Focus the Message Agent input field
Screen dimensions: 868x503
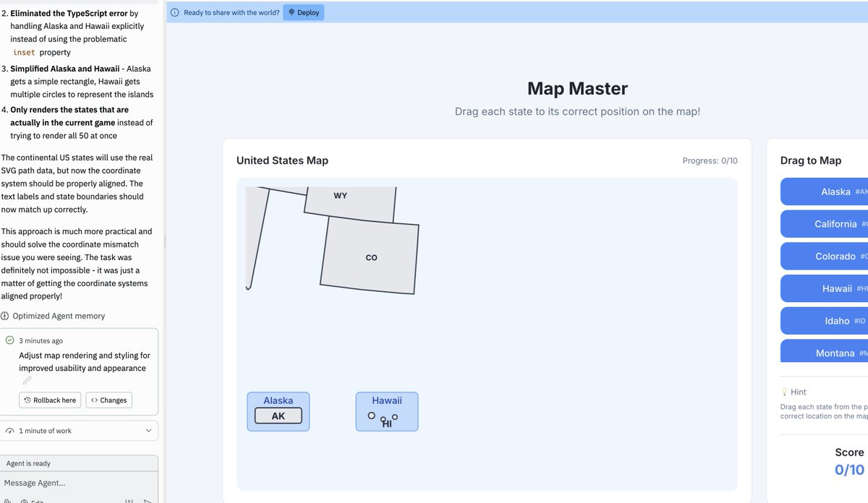point(79,483)
